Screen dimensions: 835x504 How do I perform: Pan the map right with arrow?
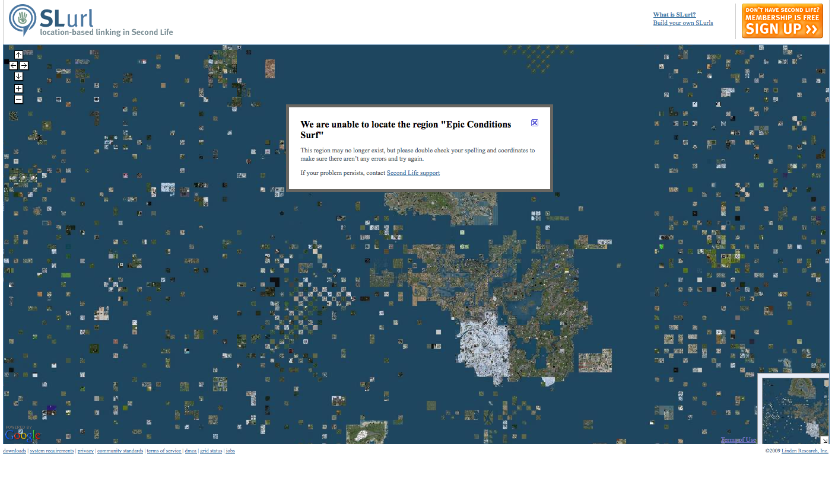click(24, 66)
